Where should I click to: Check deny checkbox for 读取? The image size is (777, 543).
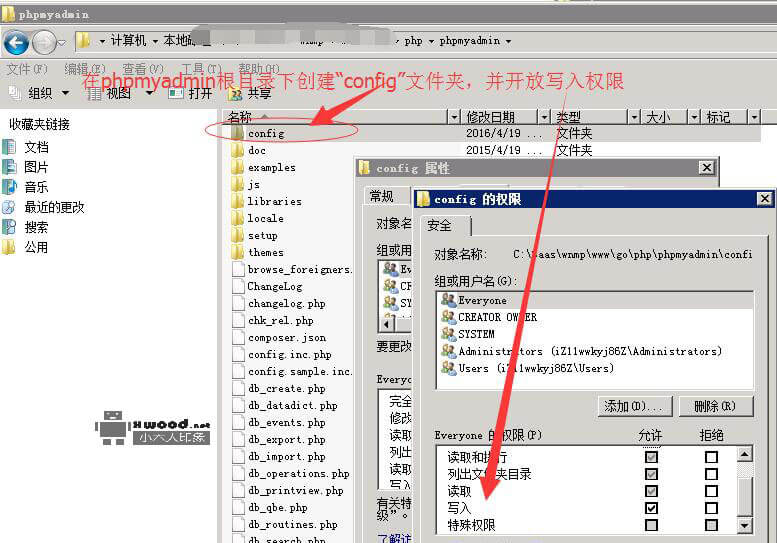tap(711, 491)
